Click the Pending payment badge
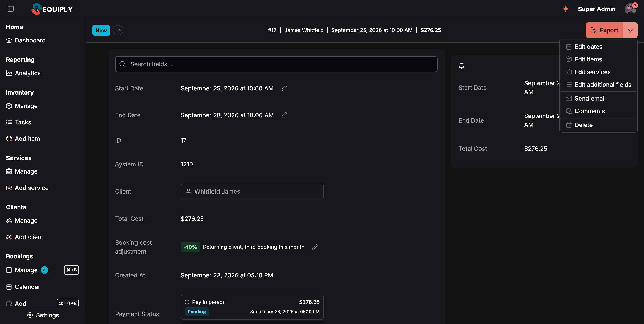Image resolution: width=644 pixels, height=324 pixels. click(x=197, y=312)
